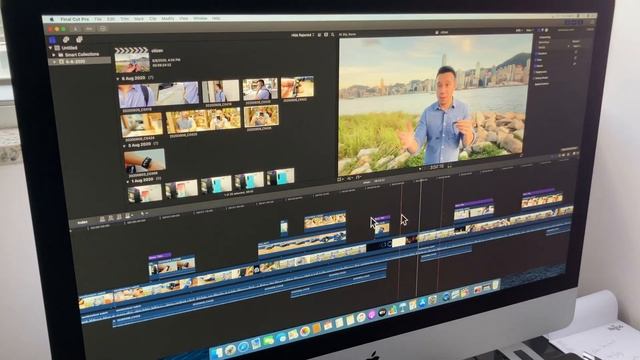Collapse the Untitled library disclosure triangle
The width and height of the screenshot is (640, 360).
tap(51, 48)
